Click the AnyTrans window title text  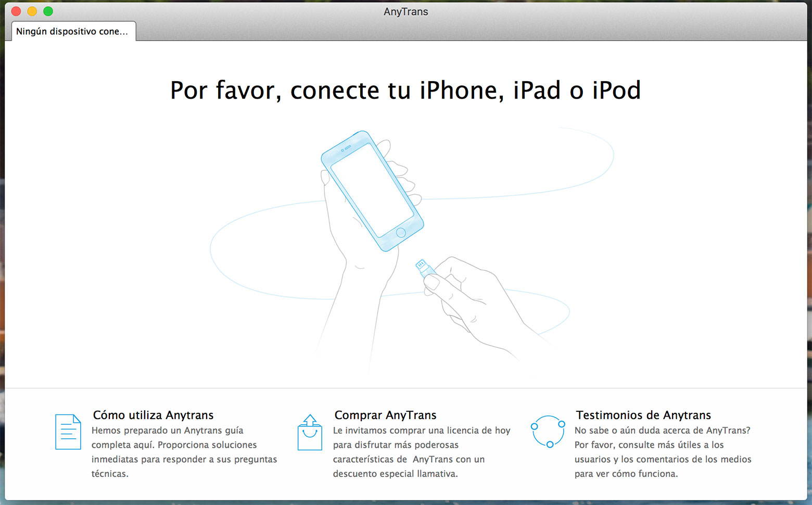tap(406, 11)
